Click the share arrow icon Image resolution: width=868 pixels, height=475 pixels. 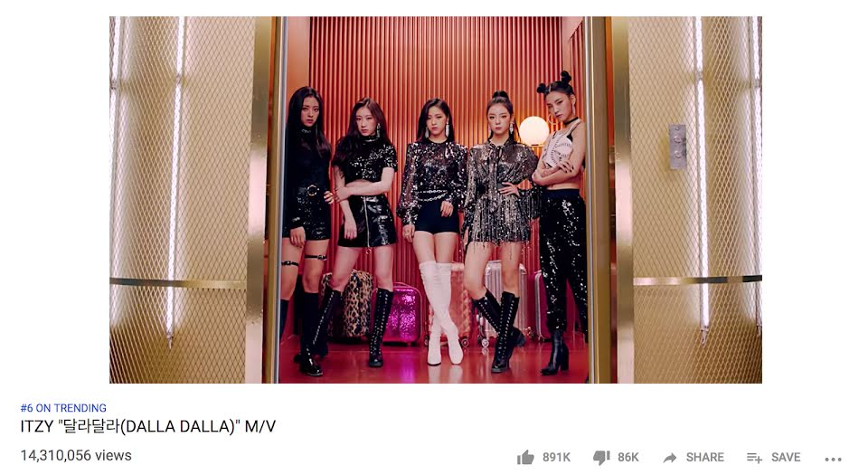point(670,457)
